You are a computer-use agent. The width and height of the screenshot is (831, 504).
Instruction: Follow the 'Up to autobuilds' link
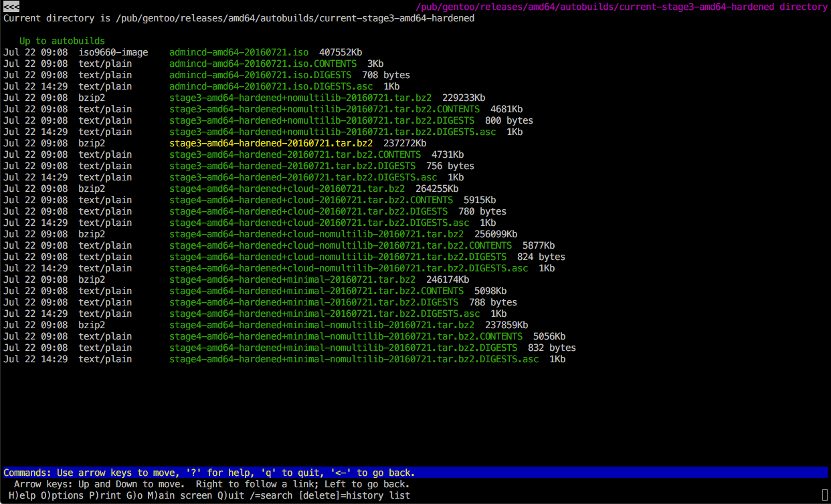tap(62, 41)
